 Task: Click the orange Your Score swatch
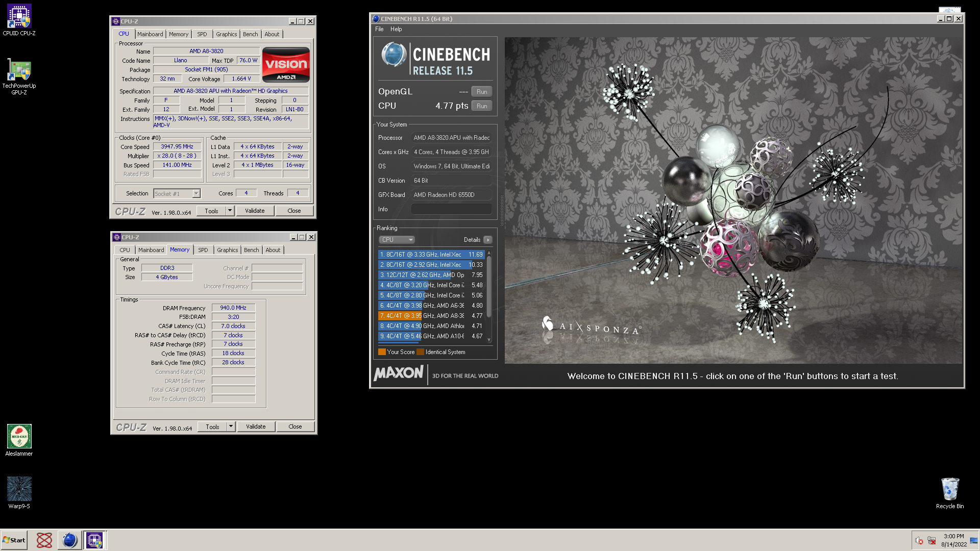pyautogui.click(x=382, y=352)
